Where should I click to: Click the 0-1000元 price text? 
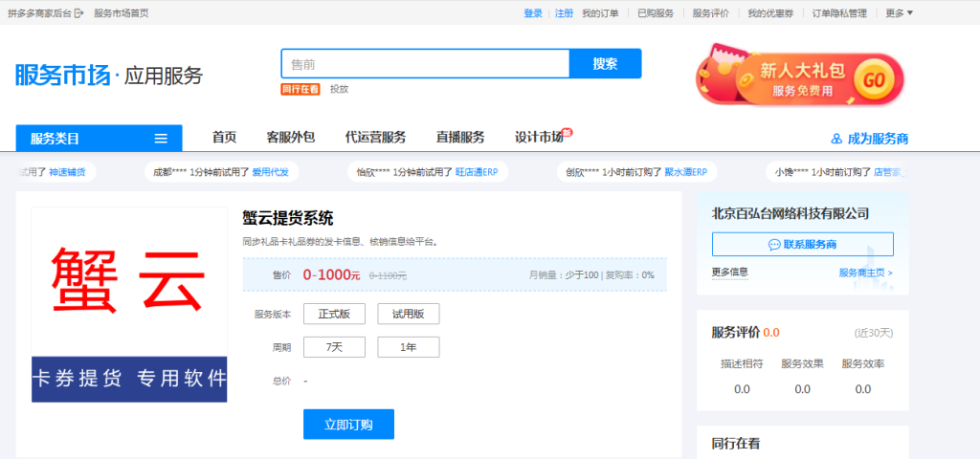pyautogui.click(x=331, y=274)
